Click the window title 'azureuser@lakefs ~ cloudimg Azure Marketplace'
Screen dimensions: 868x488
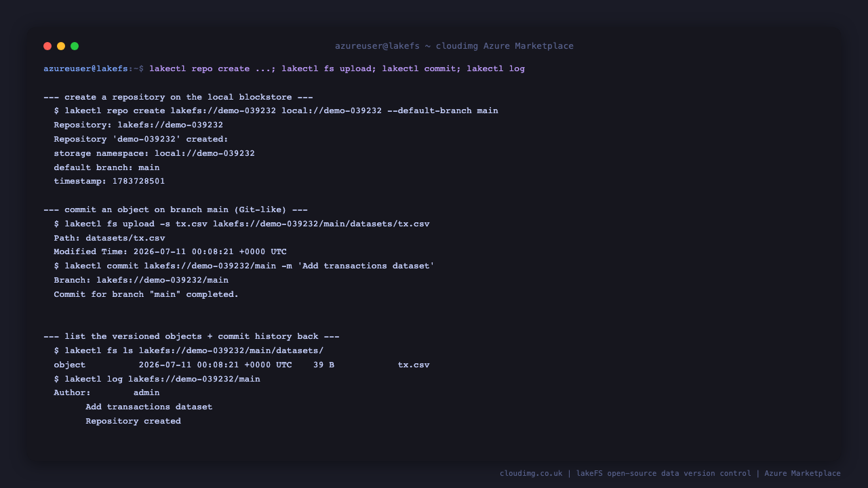(454, 46)
